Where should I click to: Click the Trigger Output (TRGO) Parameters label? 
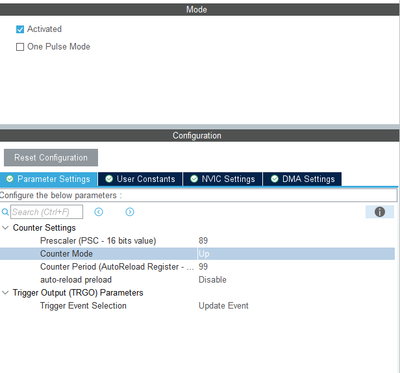pos(78,293)
